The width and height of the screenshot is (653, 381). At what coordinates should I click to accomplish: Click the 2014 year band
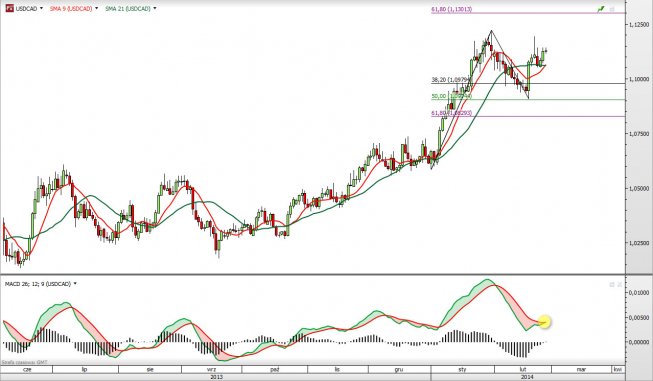527,377
